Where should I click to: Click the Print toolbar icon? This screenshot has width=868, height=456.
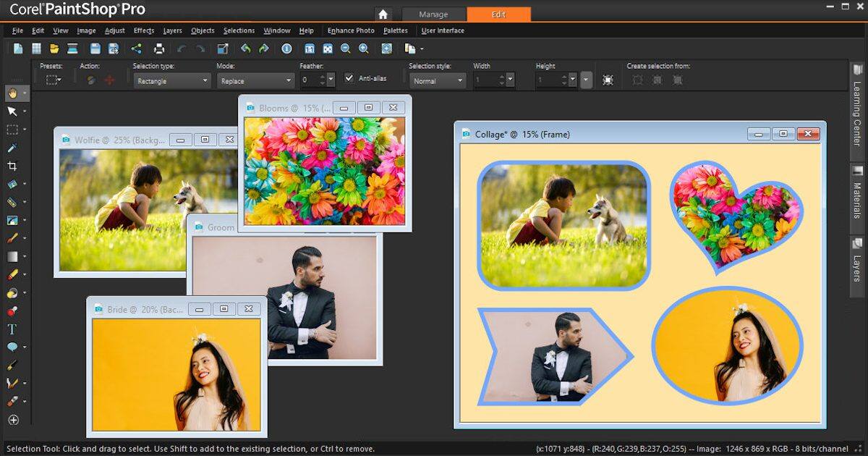point(160,48)
